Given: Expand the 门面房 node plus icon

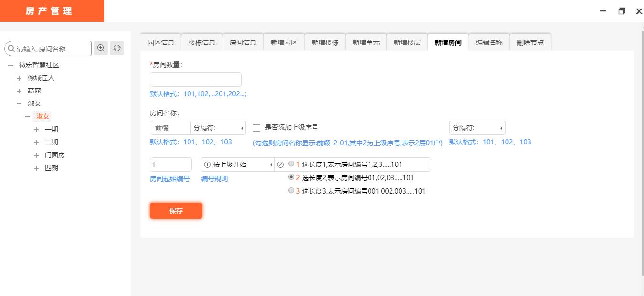Looking at the screenshot, I should pyautogui.click(x=36, y=155).
